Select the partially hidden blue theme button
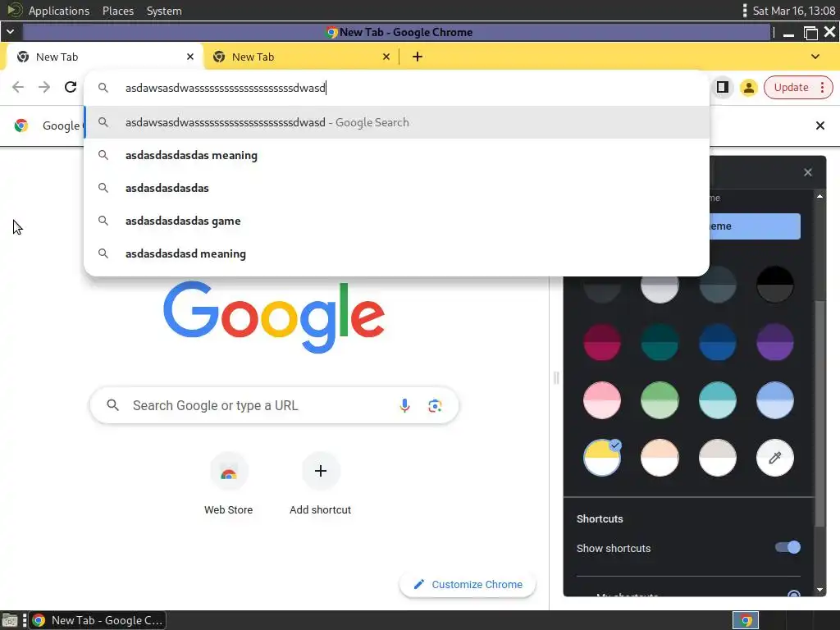 click(755, 226)
